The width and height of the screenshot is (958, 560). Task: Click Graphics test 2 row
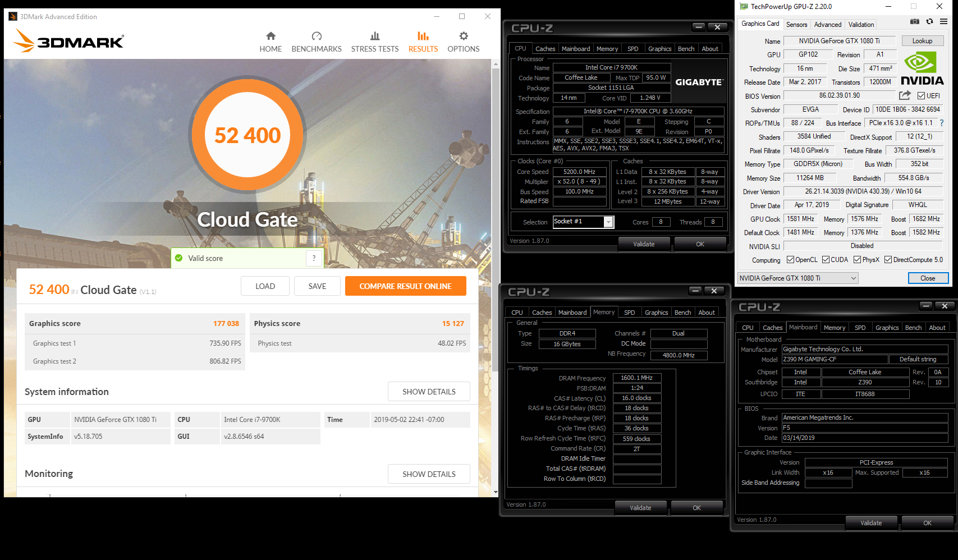point(135,361)
